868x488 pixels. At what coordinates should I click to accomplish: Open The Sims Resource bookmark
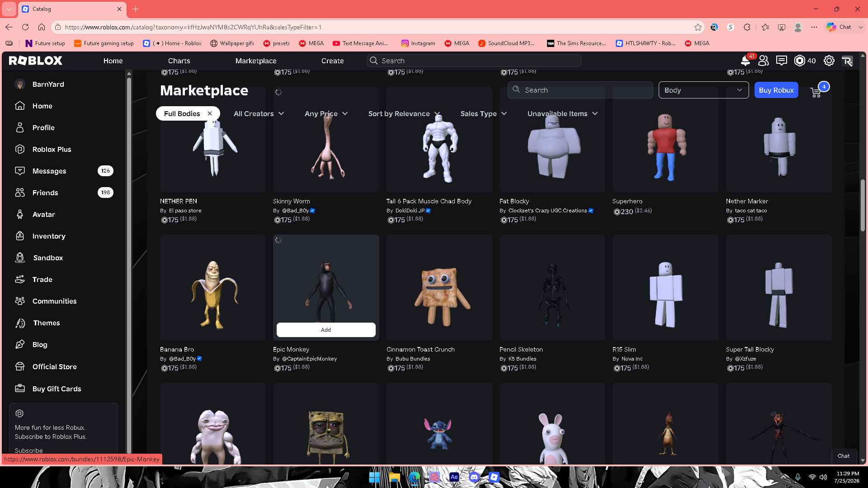pos(576,43)
